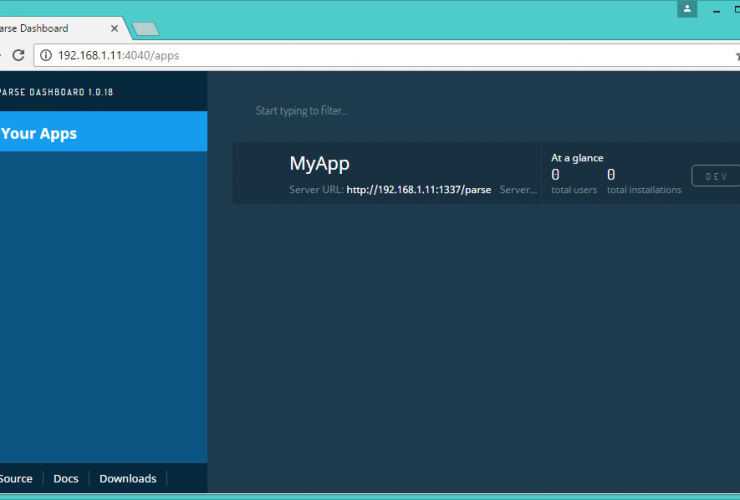Click the DEV badge on MyApp
This screenshot has height=500, width=740.
coord(716,176)
